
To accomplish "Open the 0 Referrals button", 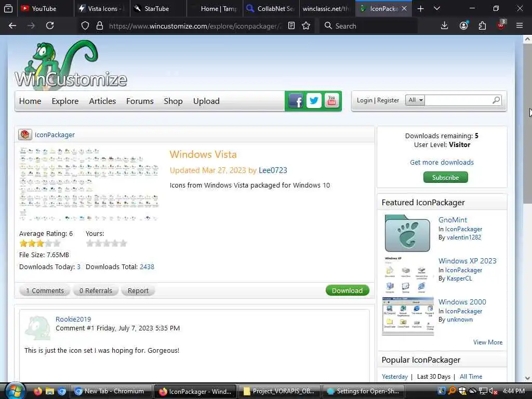I will tap(96, 291).
